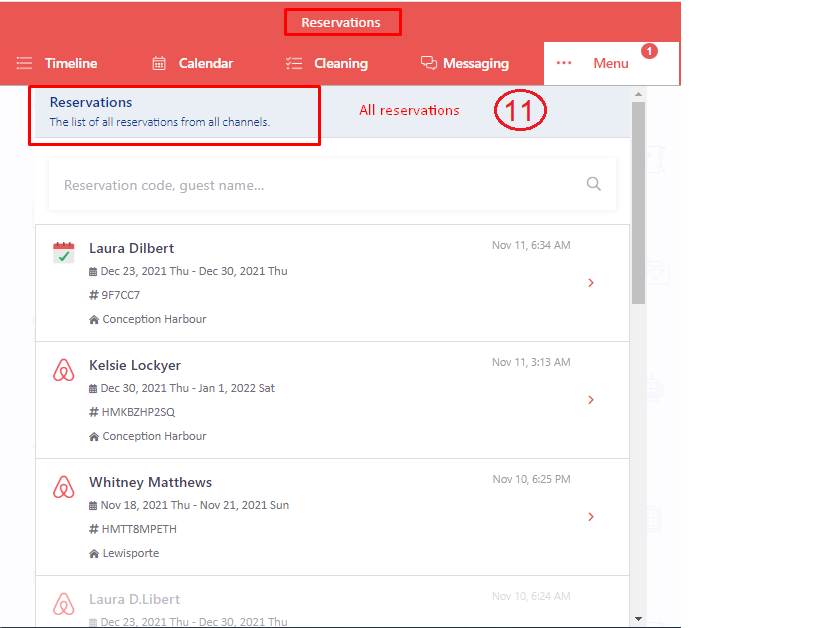
Task: Click the Lewisporte property label
Action: tap(131, 553)
